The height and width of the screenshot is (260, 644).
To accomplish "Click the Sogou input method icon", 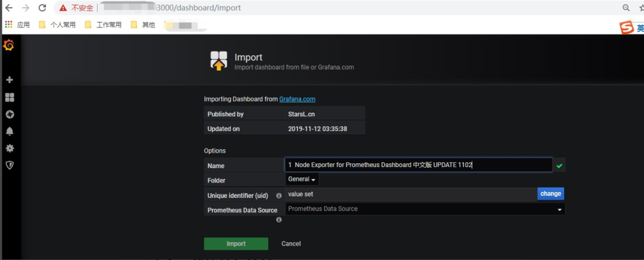I will click(627, 27).
